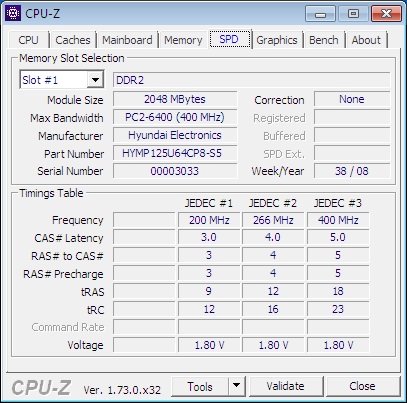
Task: Click CAS# Latency value 3.0
Action: point(209,237)
